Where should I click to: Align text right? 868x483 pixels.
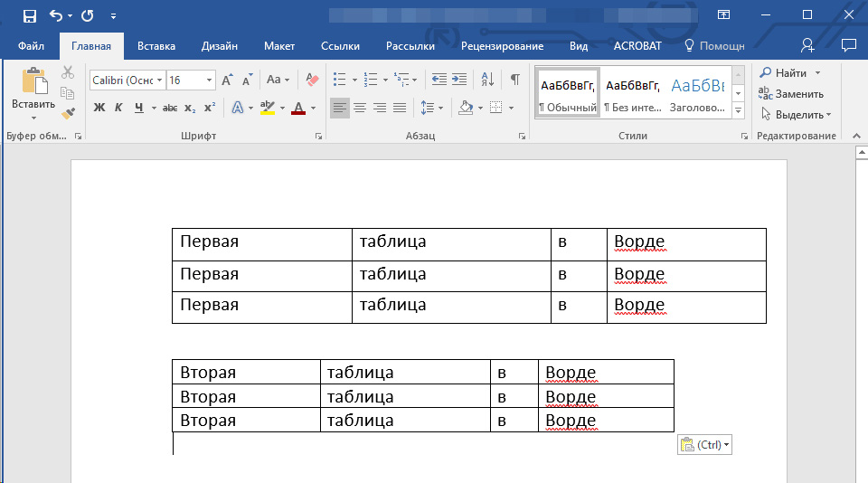[380, 108]
